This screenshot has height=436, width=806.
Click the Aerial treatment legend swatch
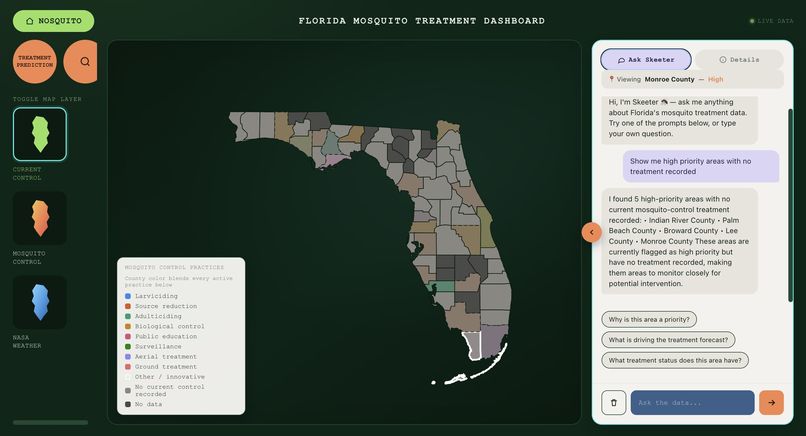(x=128, y=356)
